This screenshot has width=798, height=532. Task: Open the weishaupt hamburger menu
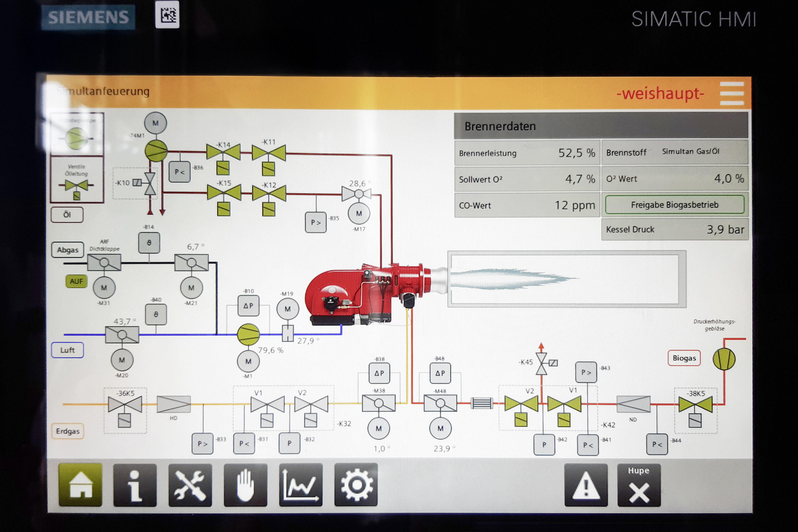[x=732, y=93]
